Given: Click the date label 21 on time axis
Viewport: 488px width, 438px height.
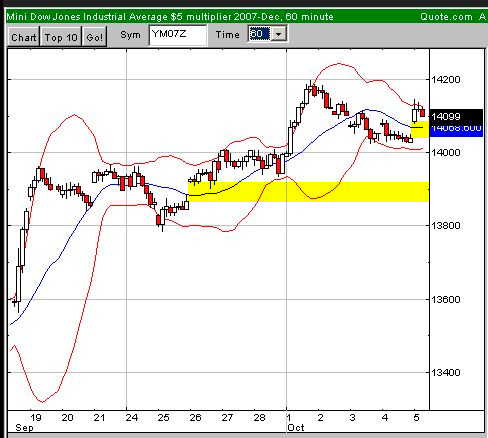Looking at the screenshot, I should point(99,418).
